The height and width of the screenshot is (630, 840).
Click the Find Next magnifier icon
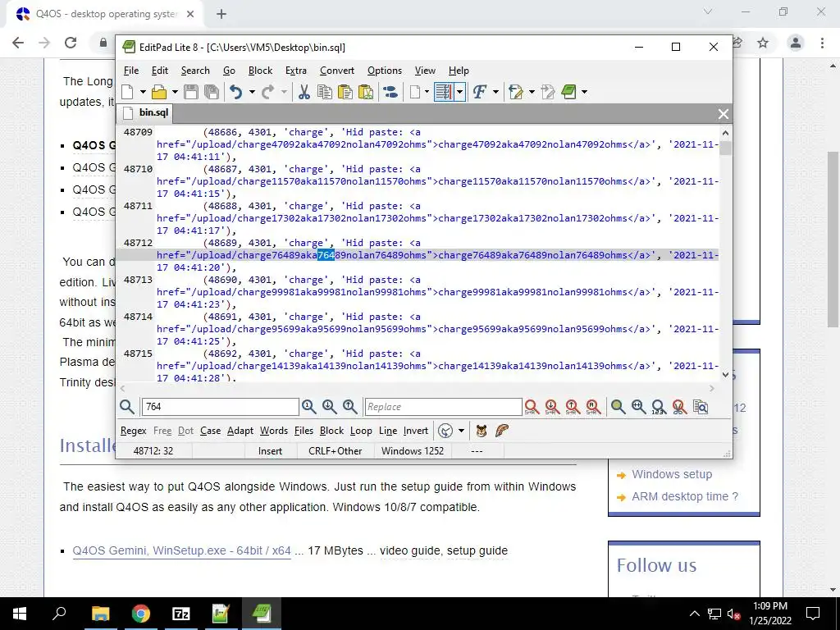[330, 407]
